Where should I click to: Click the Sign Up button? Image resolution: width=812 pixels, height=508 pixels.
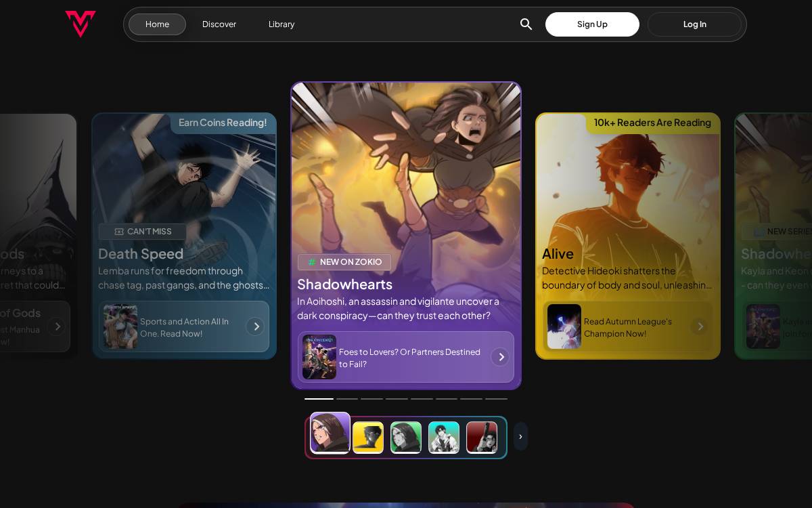point(592,24)
